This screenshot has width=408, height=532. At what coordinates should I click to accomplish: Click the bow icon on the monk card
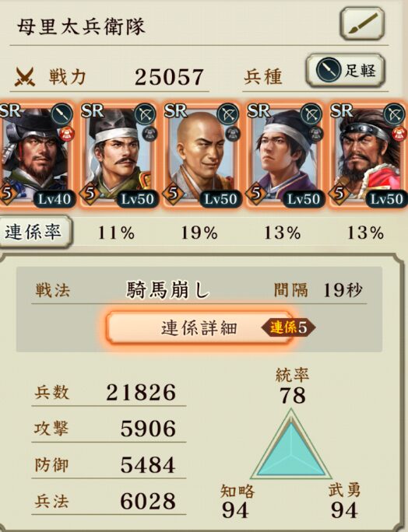[x=228, y=114]
